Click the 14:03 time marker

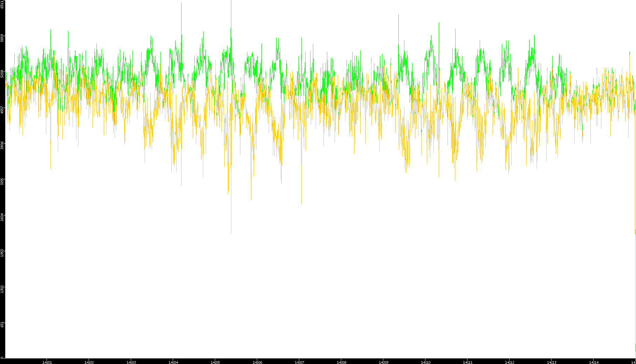pos(131,362)
